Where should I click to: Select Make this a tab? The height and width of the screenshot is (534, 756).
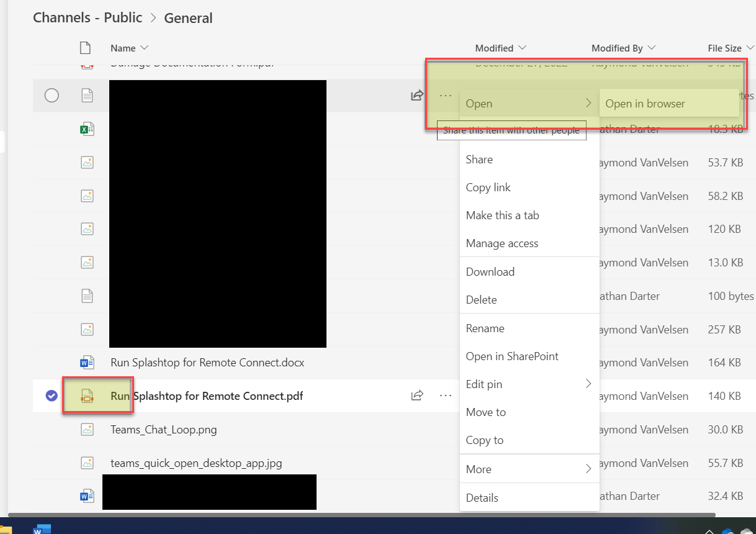pyautogui.click(x=529, y=215)
